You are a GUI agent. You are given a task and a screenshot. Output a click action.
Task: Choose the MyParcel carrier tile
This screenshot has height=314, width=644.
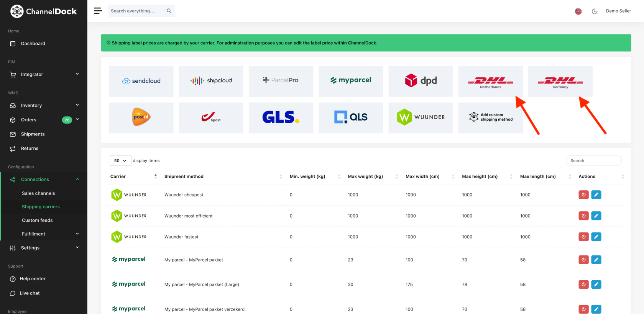[351, 82]
